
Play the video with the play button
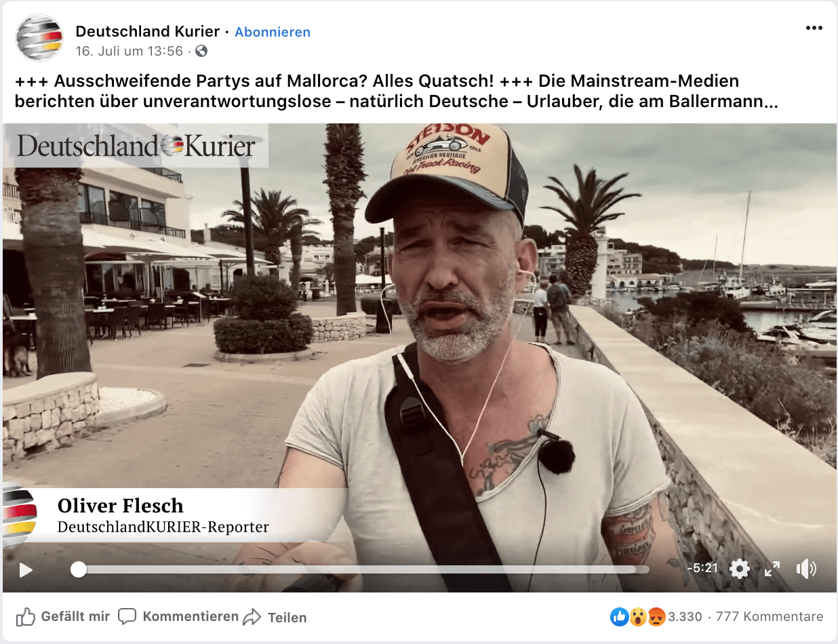pyautogui.click(x=26, y=569)
